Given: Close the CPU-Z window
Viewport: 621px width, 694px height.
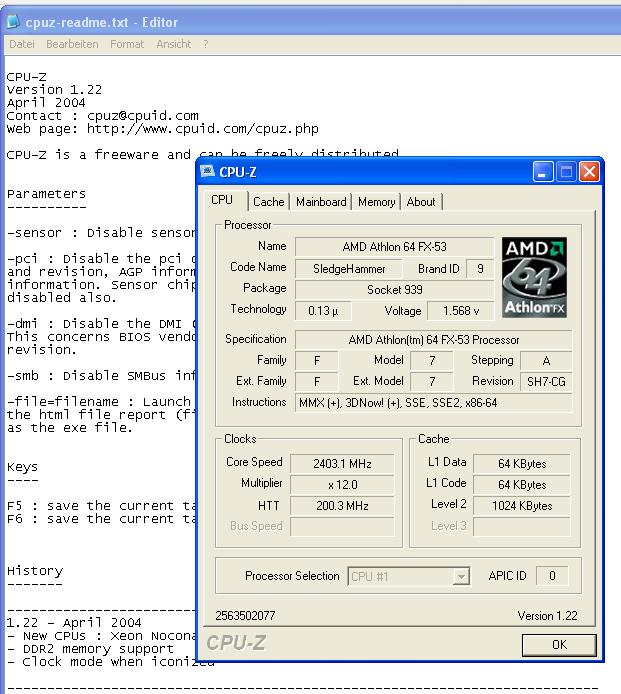Looking at the screenshot, I should click(x=590, y=172).
